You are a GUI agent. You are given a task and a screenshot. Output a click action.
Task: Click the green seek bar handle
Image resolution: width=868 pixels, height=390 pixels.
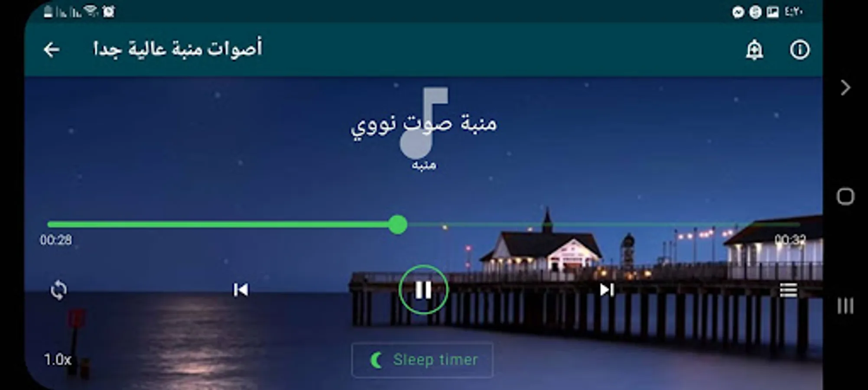397,224
